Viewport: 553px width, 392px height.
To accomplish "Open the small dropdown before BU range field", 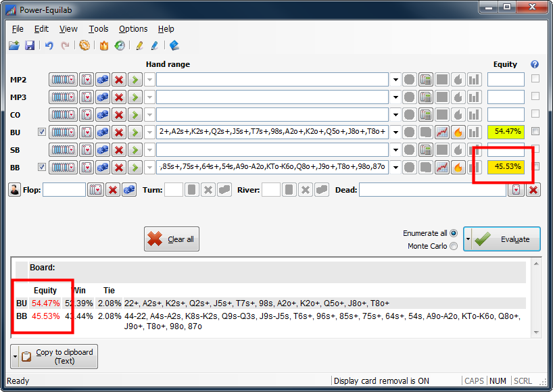I will (x=149, y=132).
